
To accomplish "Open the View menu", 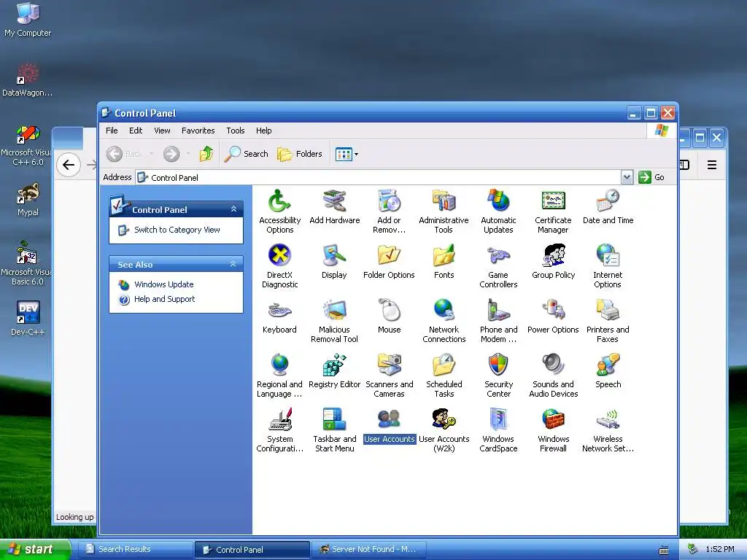I will tap(162, 131).
